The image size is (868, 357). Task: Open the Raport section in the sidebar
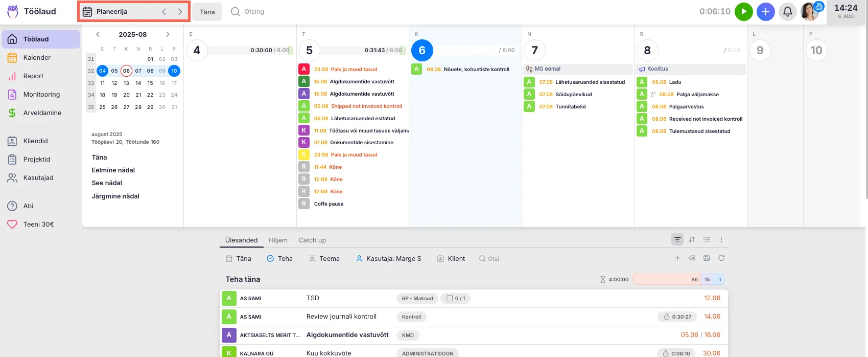(x=33, y=76)
